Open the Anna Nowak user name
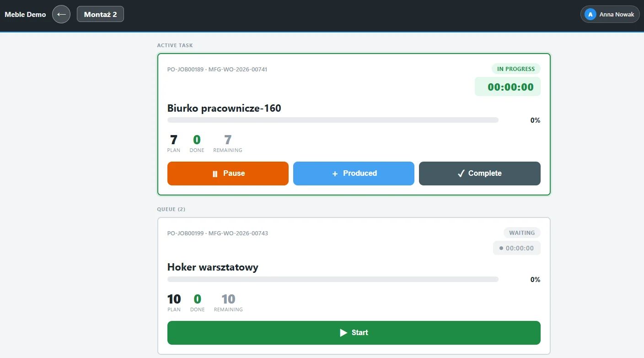The width and height of the screenshot is (644, 358). (617, 14)
